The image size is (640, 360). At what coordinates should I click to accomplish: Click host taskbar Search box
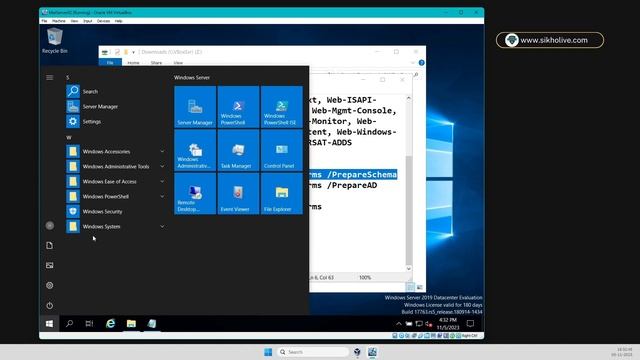pyautogui.click(x=313, y=352)
